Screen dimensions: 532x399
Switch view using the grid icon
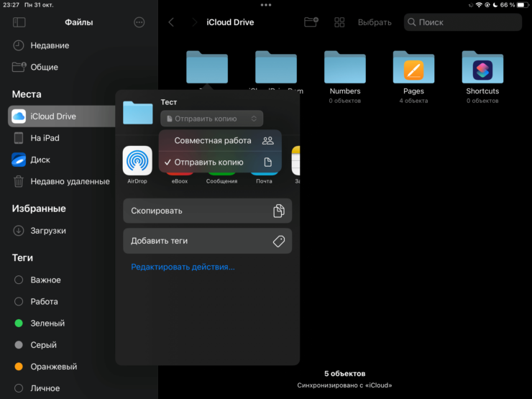click(x=339, y=22)
